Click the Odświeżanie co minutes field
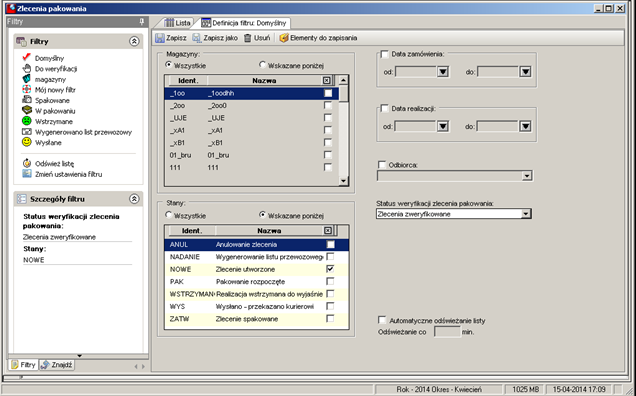Viewport: 636px width, 396px height. click(447, 332)
